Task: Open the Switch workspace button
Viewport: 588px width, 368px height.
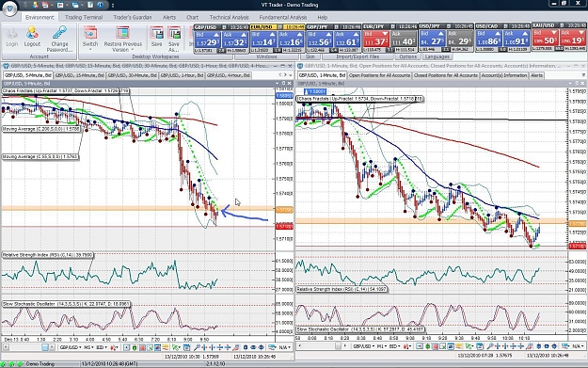Action: [90, 39]
